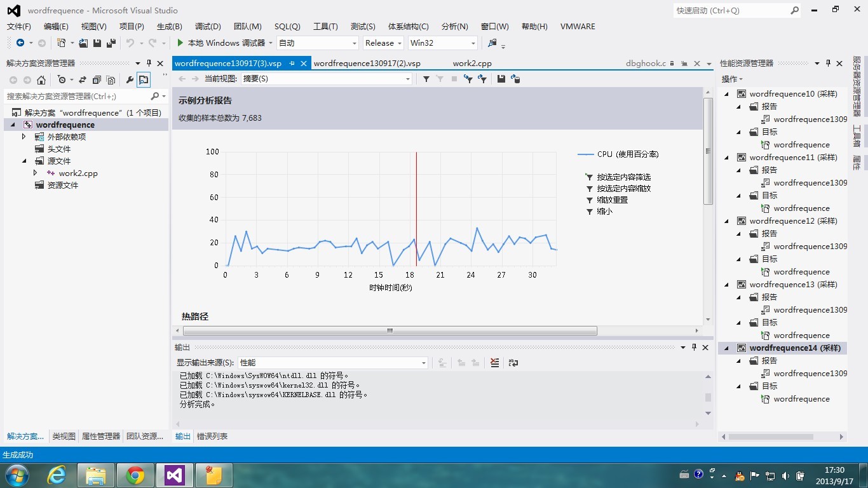Switch to the 错误列表 tab
The width and height of the screenshot is (868, 488).
(212, 437)
